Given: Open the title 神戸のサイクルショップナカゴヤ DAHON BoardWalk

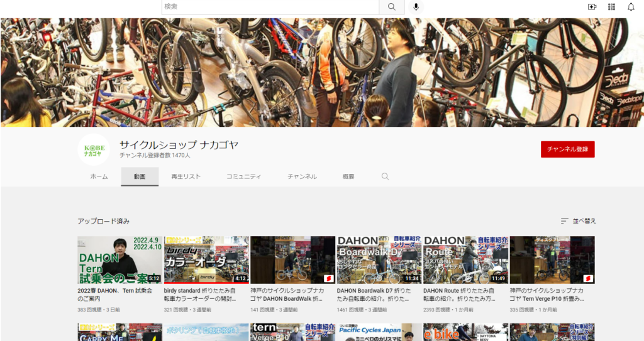Looking at the screenshot, I should pos(287,295).
